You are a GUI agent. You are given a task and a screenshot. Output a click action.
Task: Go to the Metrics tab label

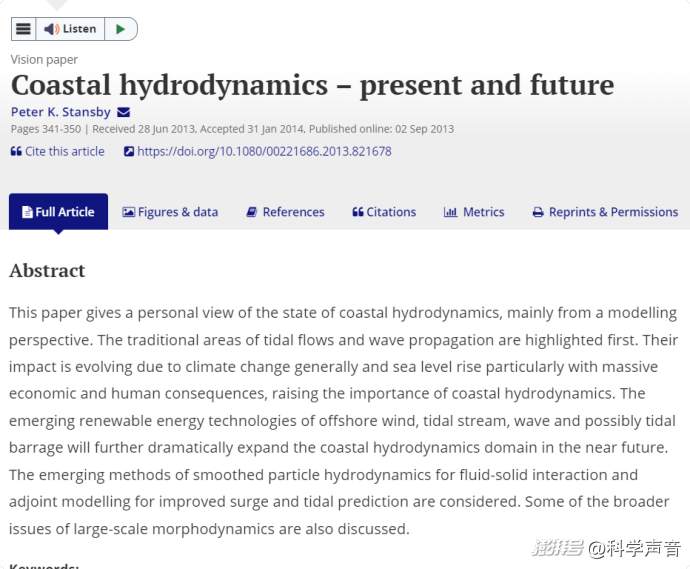(483, 212)
